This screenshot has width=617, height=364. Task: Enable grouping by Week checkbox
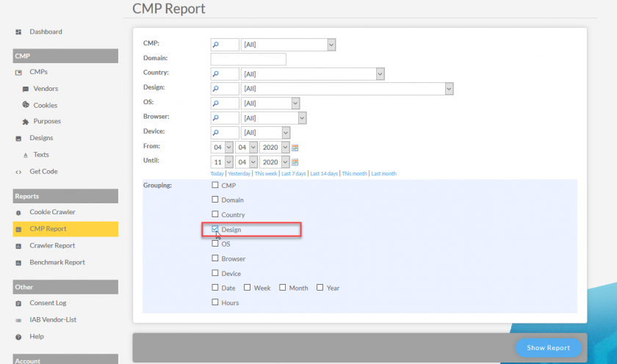coord(247,288)
